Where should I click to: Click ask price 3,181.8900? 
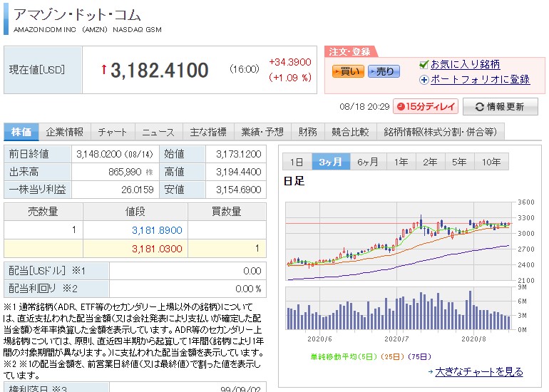coord(157,230)
